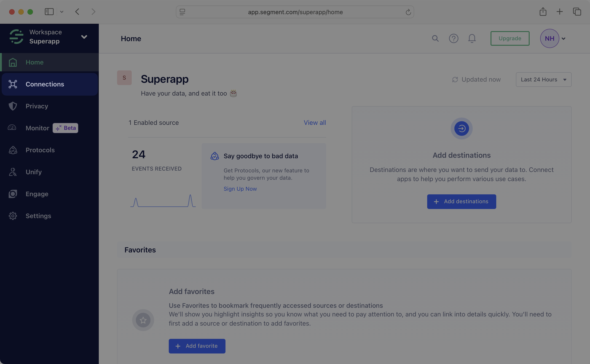The width and height of the screenshot is (590, 364).
Task: Click the blue Add favorite button
Action: click(197, 346)
